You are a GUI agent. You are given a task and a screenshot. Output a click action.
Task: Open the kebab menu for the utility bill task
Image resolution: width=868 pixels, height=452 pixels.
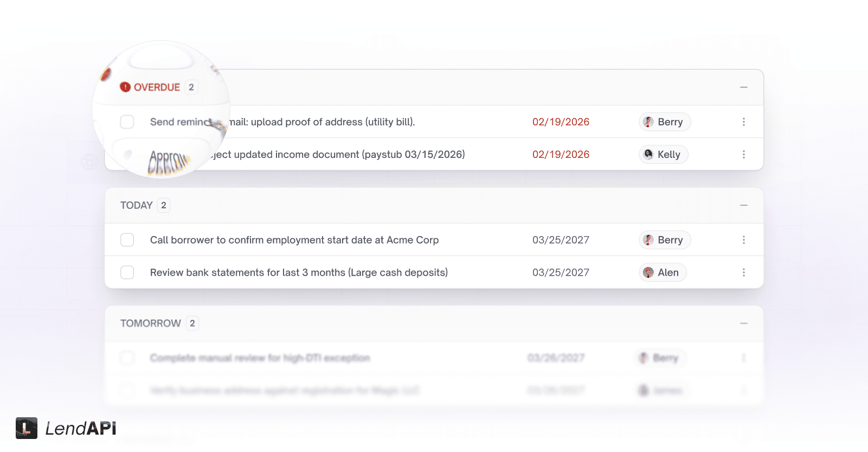744,122
